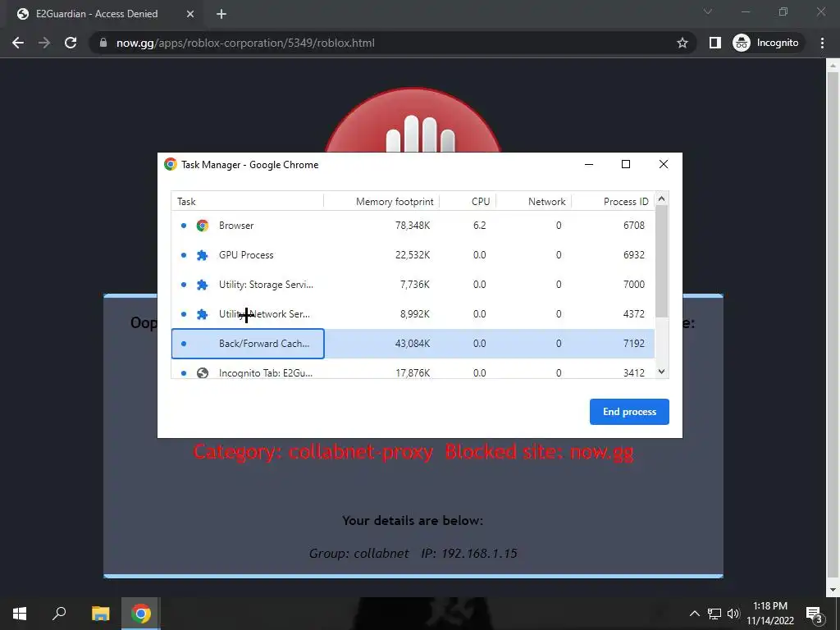Click the Task Manager scrollbar thumb

(662, 261)
